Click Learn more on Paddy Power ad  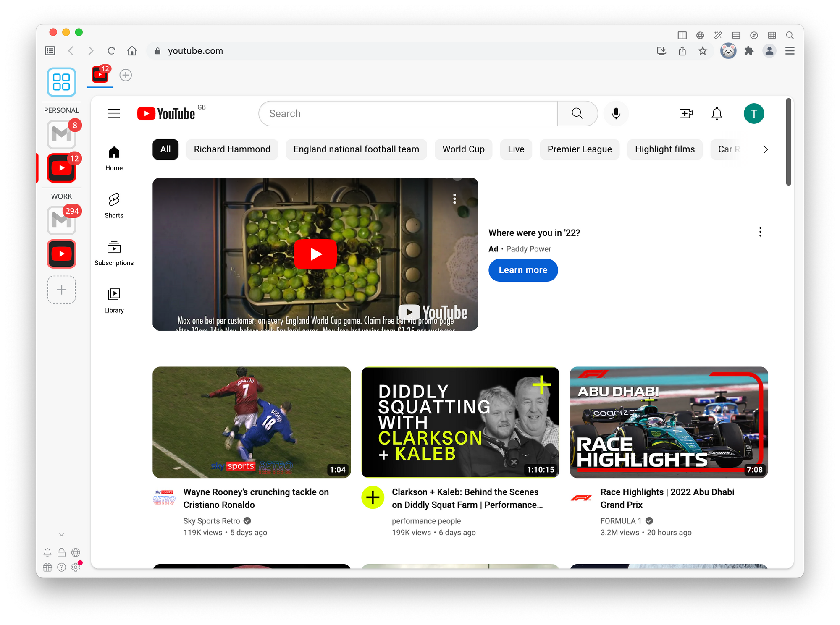click(x=523, y=270)
